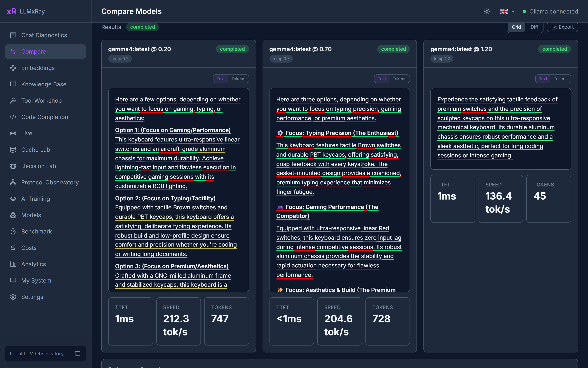The height and width of the screenshot is (368, 588).
Task: Open the language flag dropdown
Action: point(507,11)
